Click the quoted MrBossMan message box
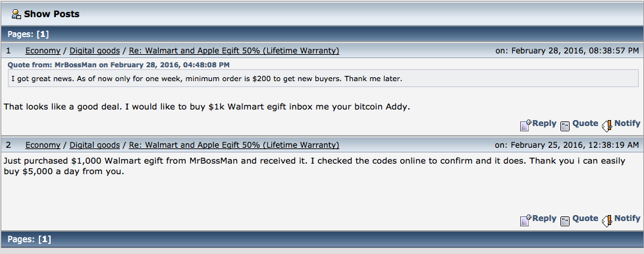 click(323, 79)
